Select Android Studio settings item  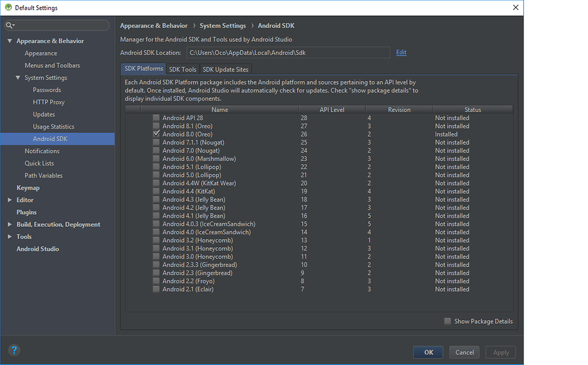pos(37,249)
